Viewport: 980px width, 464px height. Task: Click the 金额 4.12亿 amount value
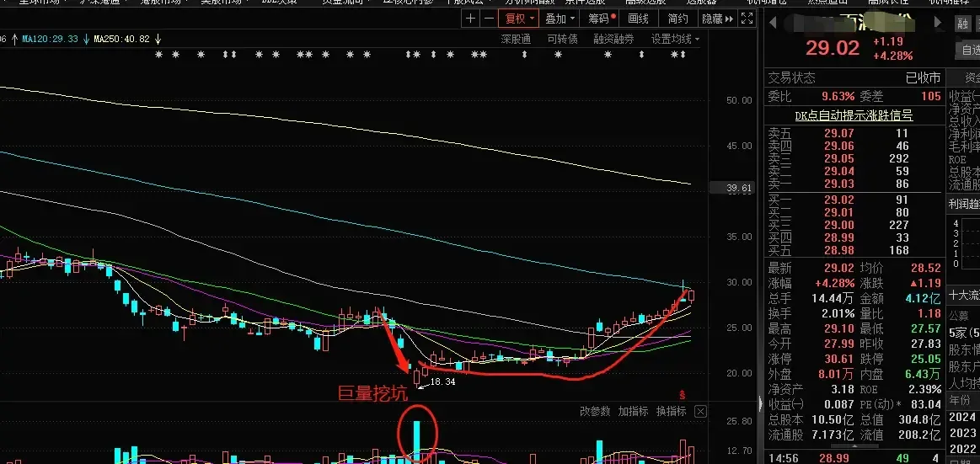(924, 298)
